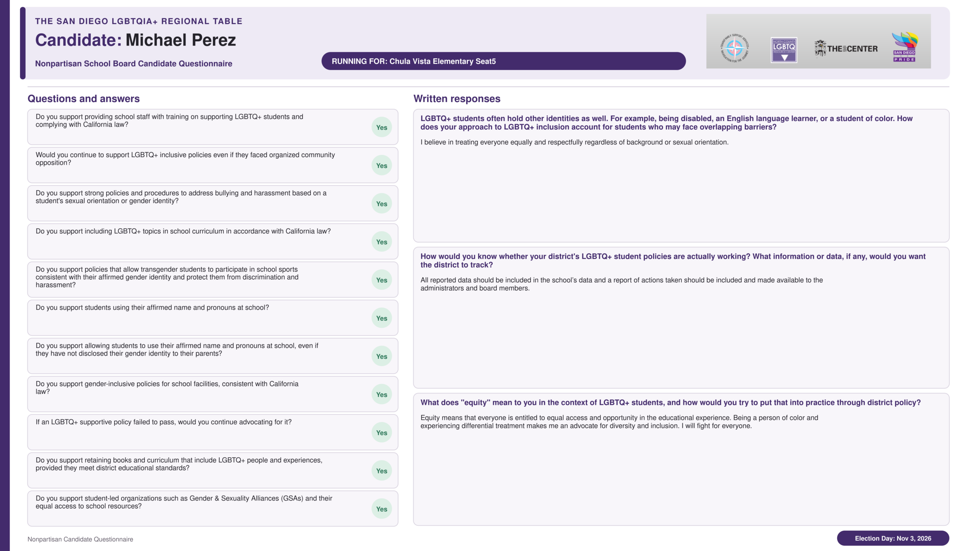Click question about Gender & Sexuality Alliances
Viewport: 980px width, 551px height.
tap(184, 502)
